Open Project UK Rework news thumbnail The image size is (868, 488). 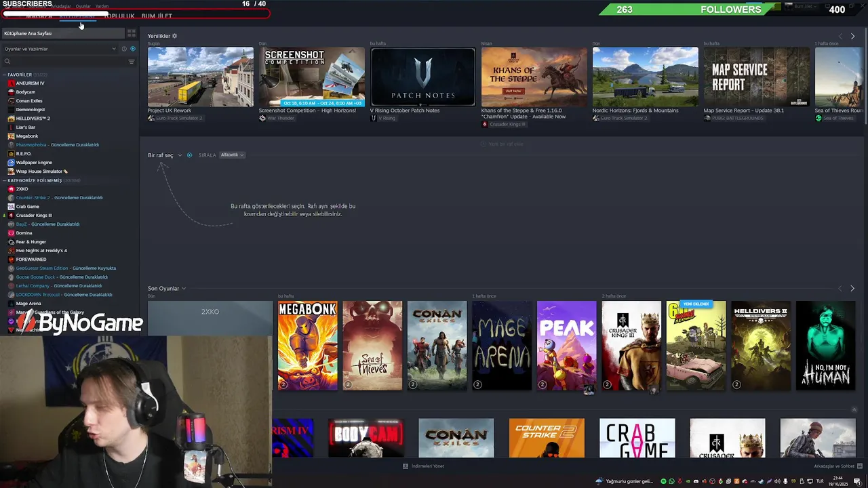[x=201, y=77]
